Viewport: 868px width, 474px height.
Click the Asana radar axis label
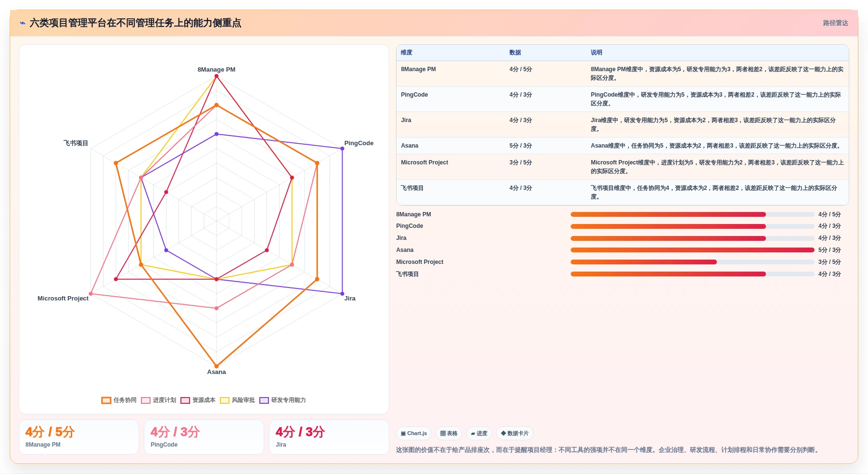(217, 372)
